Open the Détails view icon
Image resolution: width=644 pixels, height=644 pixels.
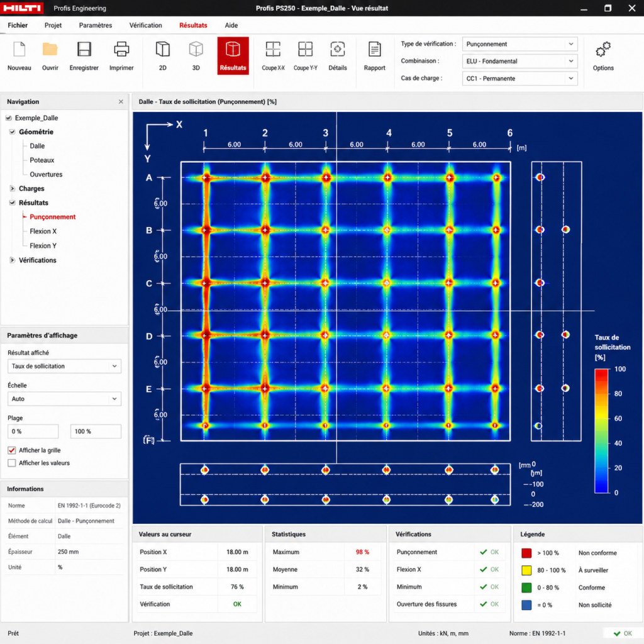click(x=338, y=49)
